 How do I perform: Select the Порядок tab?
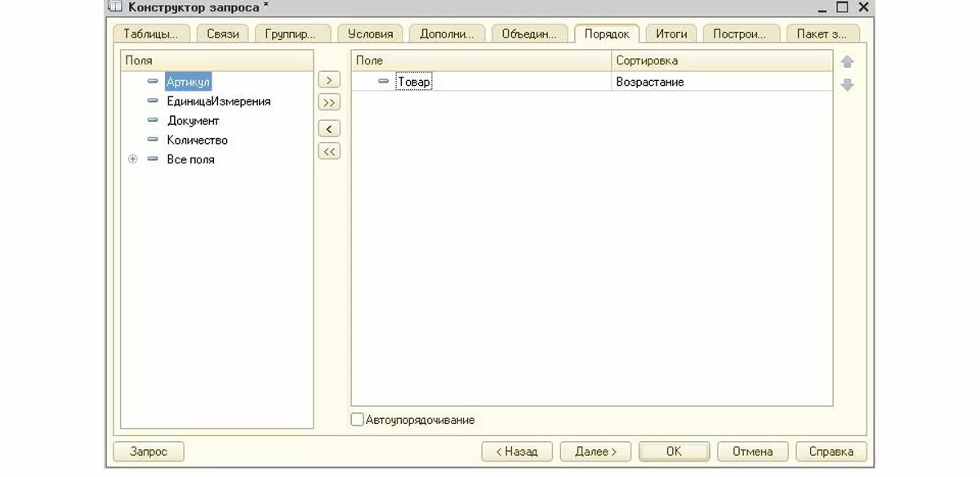coord(607,34)
